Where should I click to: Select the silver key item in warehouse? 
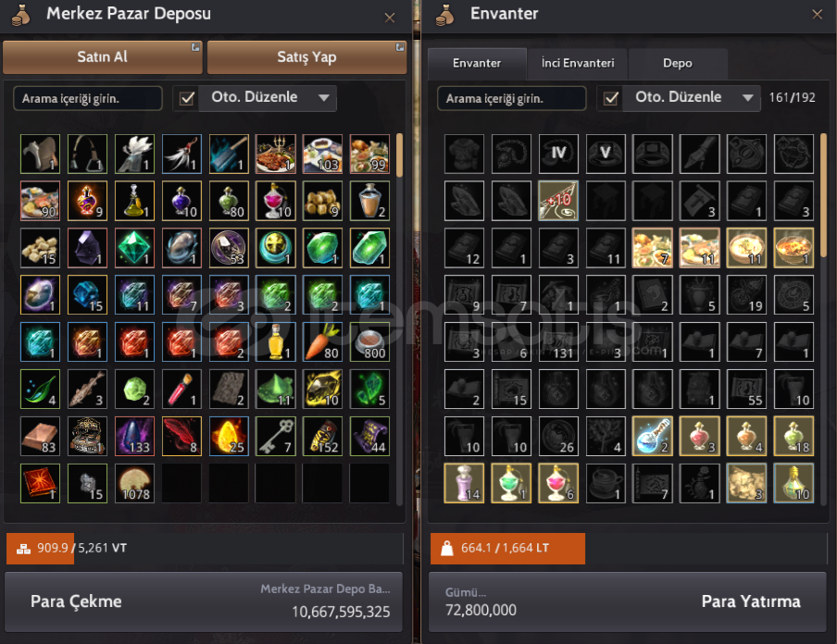275,437
